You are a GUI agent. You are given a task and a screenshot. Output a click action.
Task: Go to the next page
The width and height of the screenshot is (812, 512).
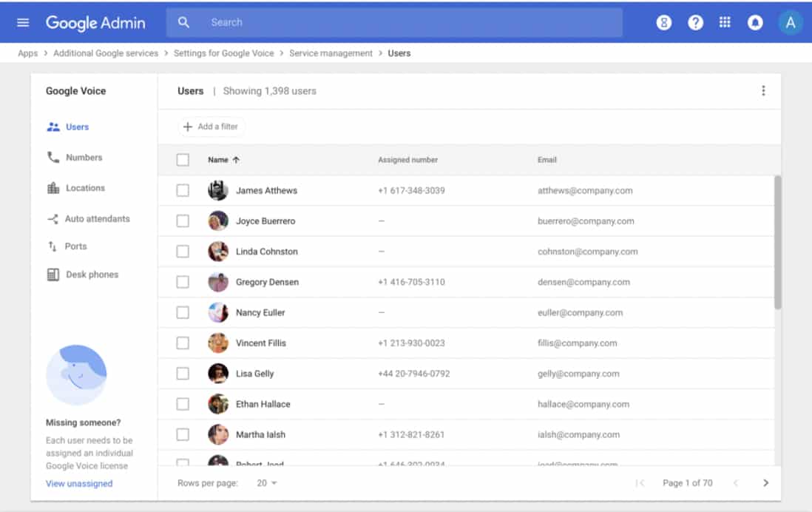(765, 483)
